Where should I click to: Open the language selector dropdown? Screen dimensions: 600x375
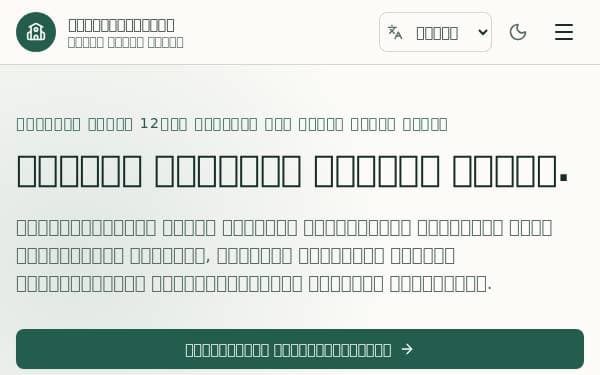(x=435, y=32)
